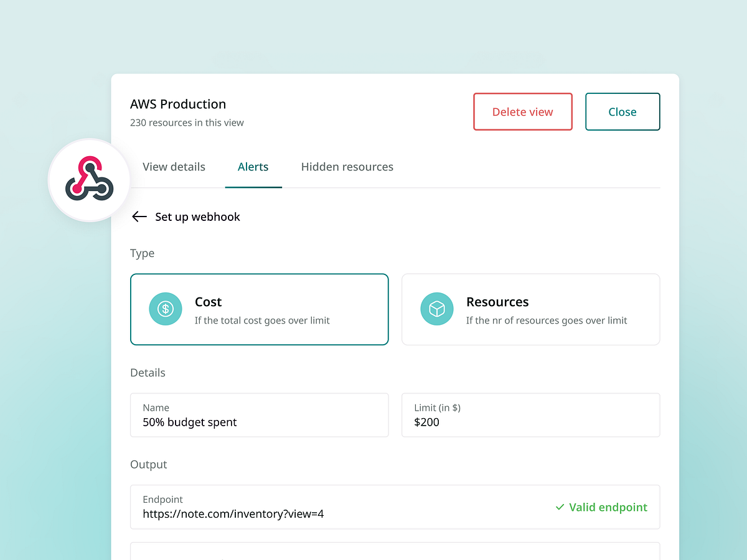Choose Cost as the webhook trigger type
Viewport: 747px width, 560px height.
pyautogui.click(x=259, y=309)
